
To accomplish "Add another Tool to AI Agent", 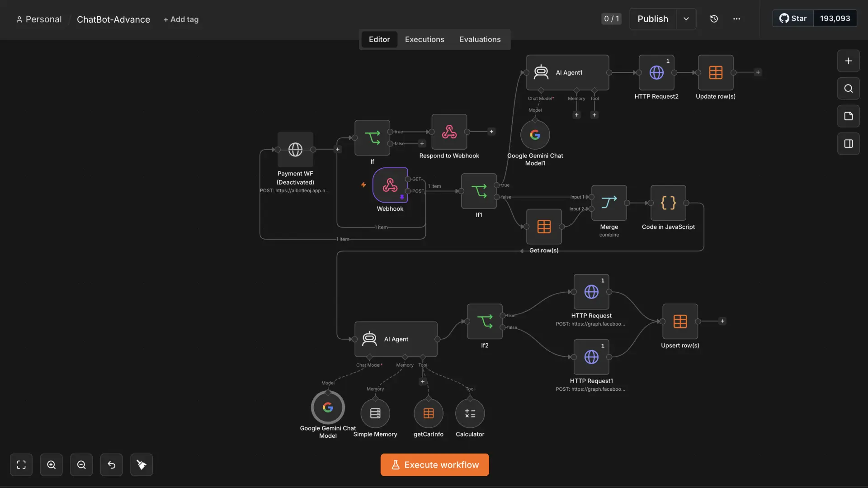I will [422, 381].
